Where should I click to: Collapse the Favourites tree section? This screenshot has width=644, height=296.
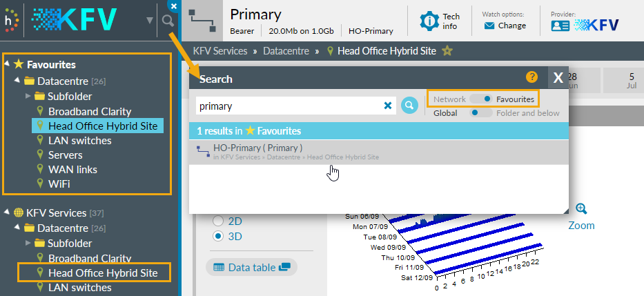tap(7, 63)
